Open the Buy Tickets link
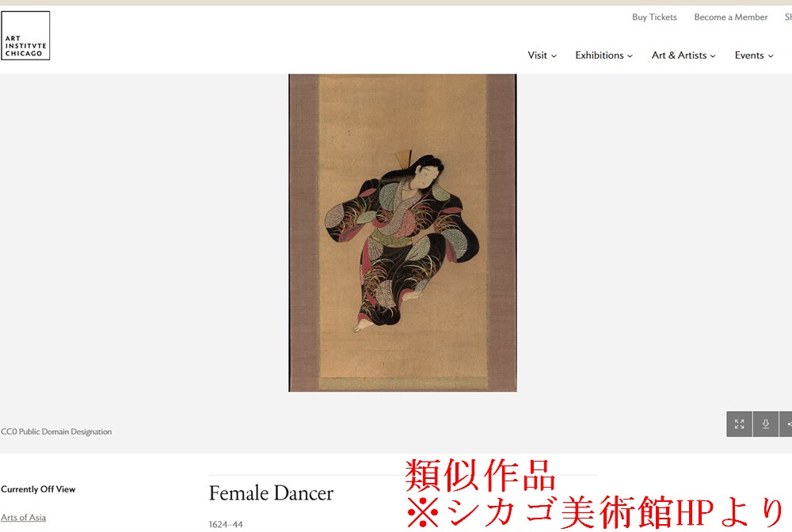The image size is (792, 532). coord(654,17)
